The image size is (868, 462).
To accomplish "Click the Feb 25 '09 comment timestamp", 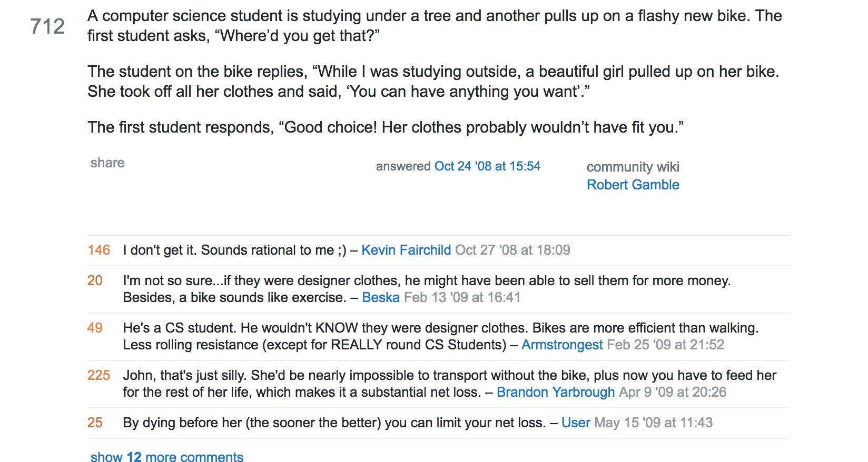I will pyautogui.click(x=665, y=345).
